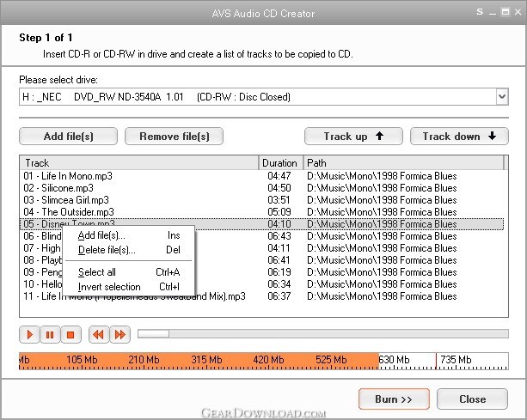Pause the track preview

(x=50, y=335)
